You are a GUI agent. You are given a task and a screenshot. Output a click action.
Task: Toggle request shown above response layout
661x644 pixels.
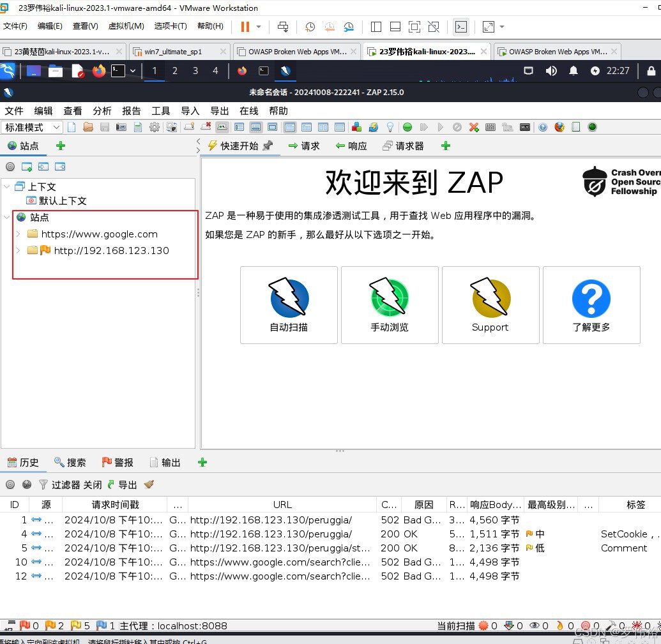click(339, 127)
